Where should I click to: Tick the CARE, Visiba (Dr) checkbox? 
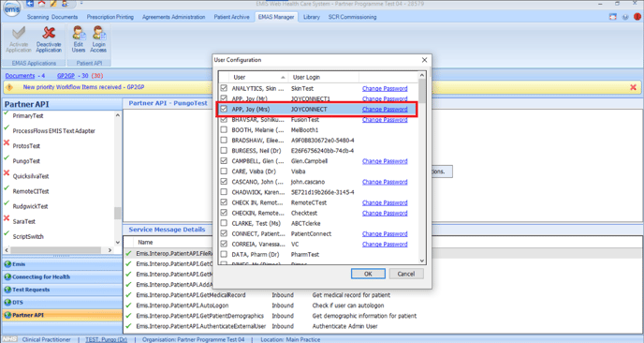[x=224, y=171]
